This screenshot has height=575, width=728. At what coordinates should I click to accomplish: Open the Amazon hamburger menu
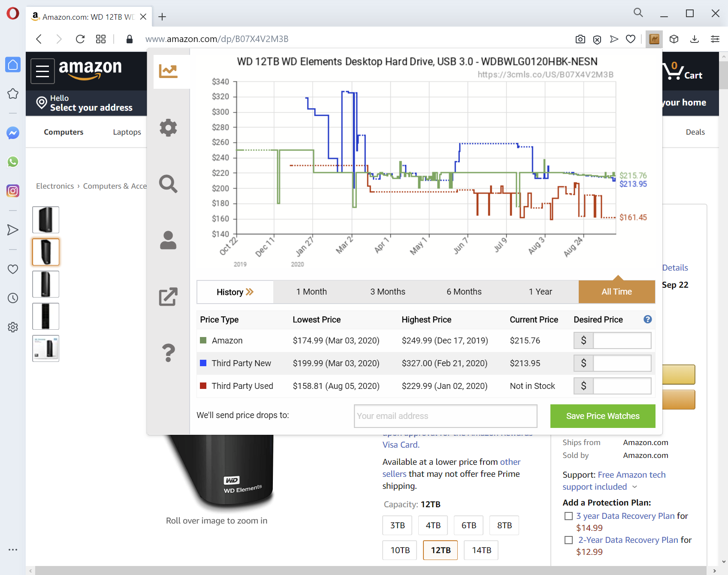pos(42,71)
